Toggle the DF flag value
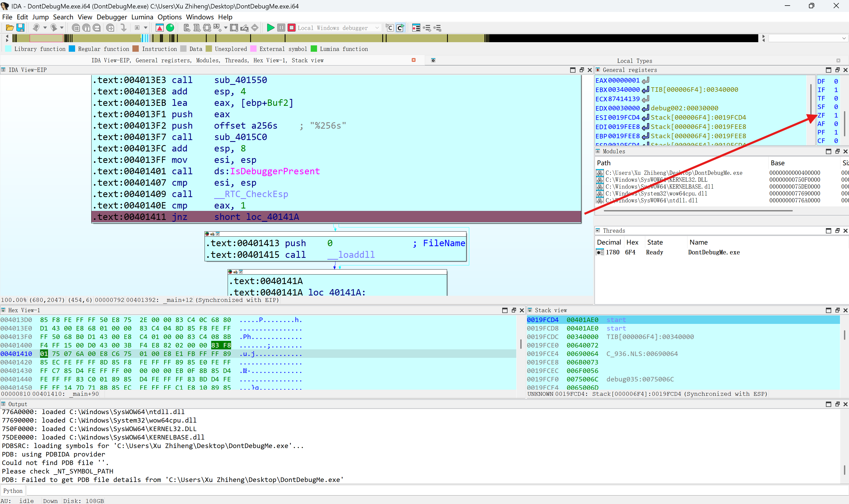 [x=836, y=81]
